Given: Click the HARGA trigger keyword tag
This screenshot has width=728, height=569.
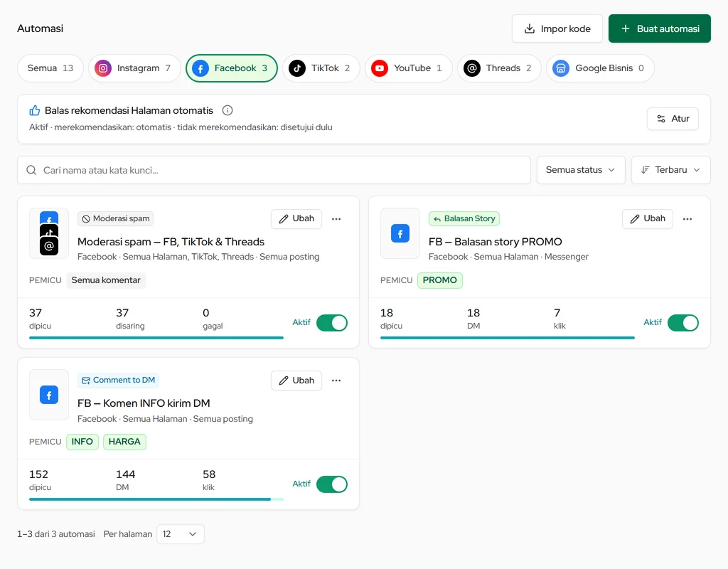Looking at the screenshot, I should pos(124,442).
